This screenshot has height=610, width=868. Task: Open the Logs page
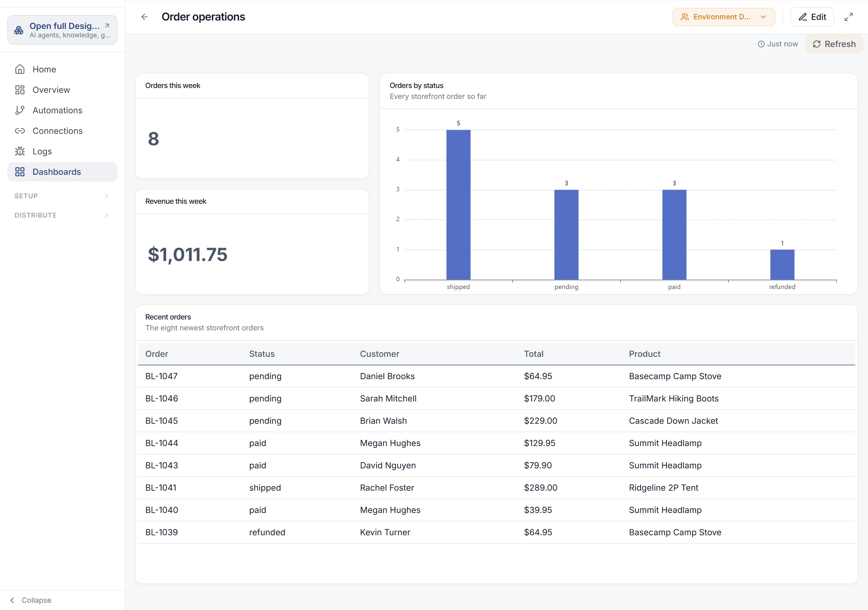[62, 151]
